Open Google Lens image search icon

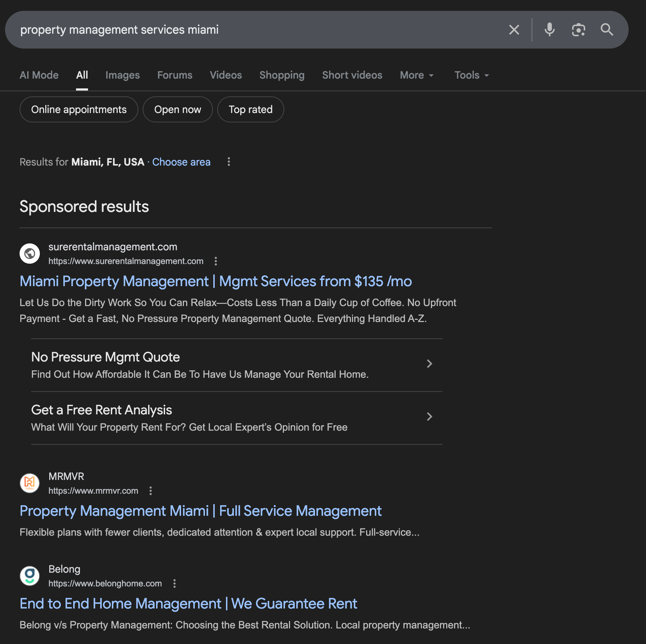578,30
